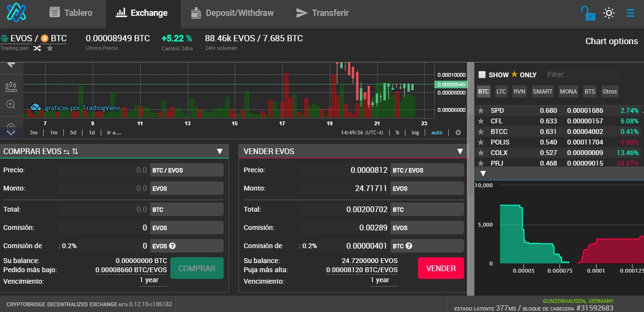Favorite the EVOS/BTC pair with the star

[x=50, y=48]
